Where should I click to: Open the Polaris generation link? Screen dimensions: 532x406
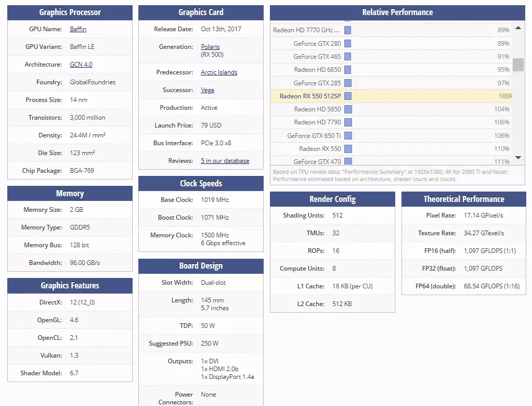[x=210, y=47]
